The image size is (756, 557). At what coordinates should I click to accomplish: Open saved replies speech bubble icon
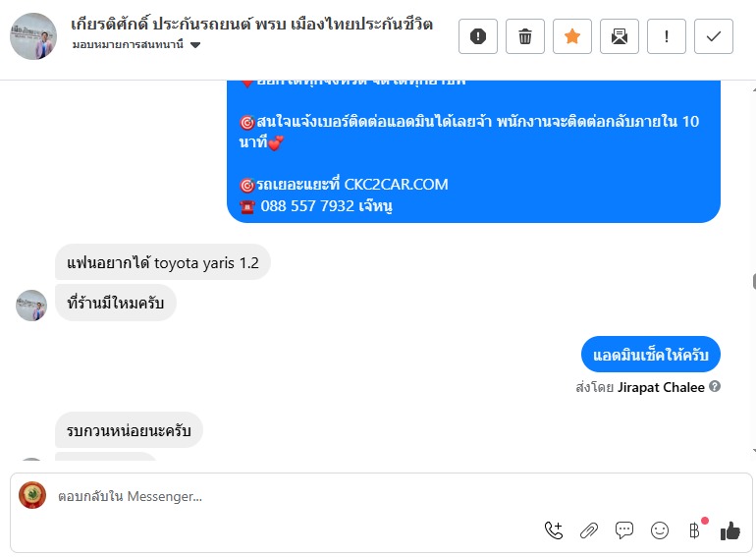point(624,530)
